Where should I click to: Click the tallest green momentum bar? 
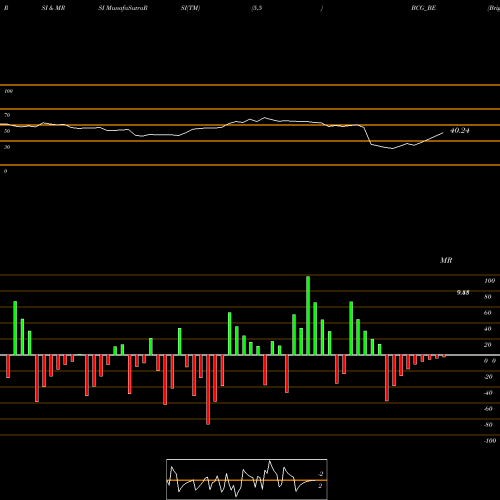pyautogui.click(x=308, y=315)
